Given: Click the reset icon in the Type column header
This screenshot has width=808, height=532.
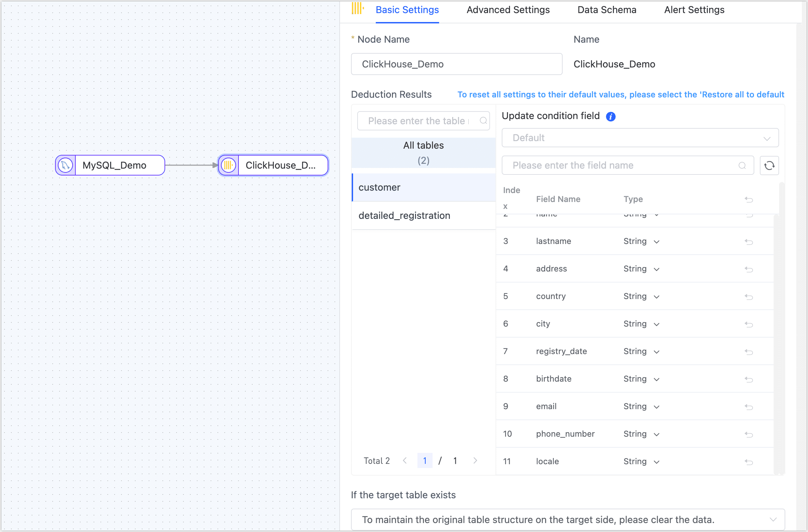Looking at the screenshot, I should (x=749, y=200).
